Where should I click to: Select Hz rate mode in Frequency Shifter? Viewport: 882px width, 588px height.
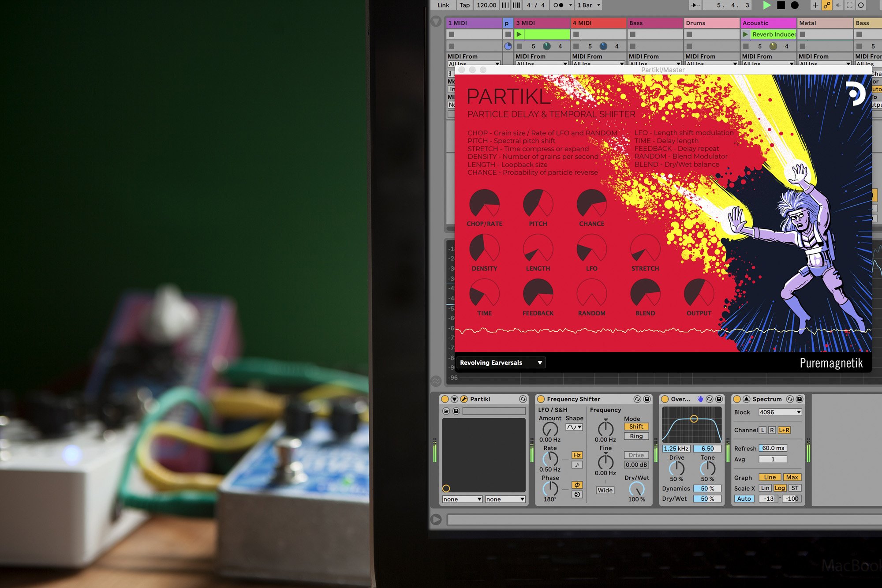pyautogui.click(x=577, y=455)
